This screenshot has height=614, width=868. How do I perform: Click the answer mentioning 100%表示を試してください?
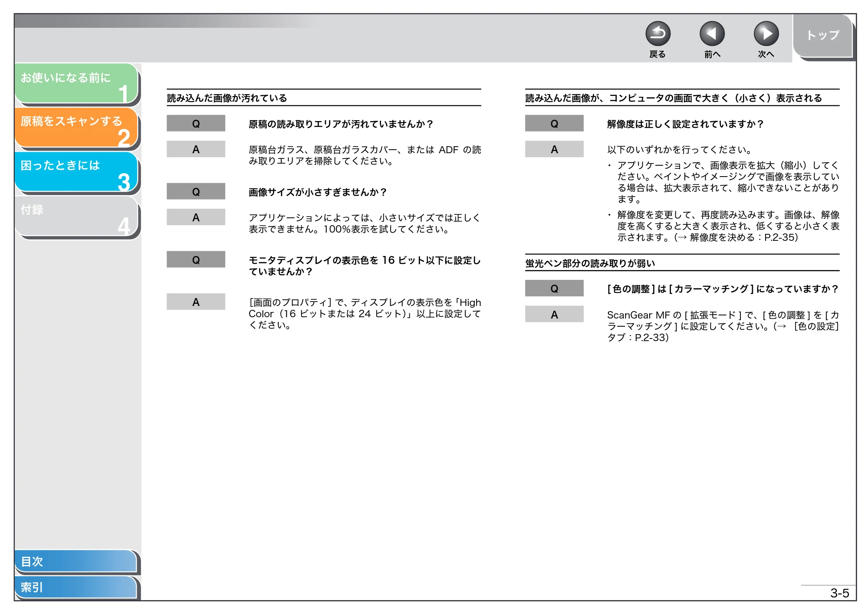[365, 223]
